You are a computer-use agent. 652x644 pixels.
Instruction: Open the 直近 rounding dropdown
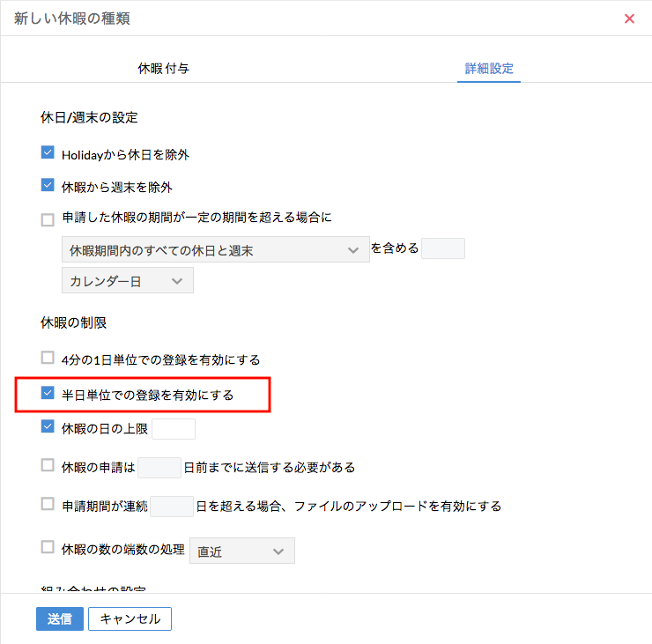pos(242,551)
